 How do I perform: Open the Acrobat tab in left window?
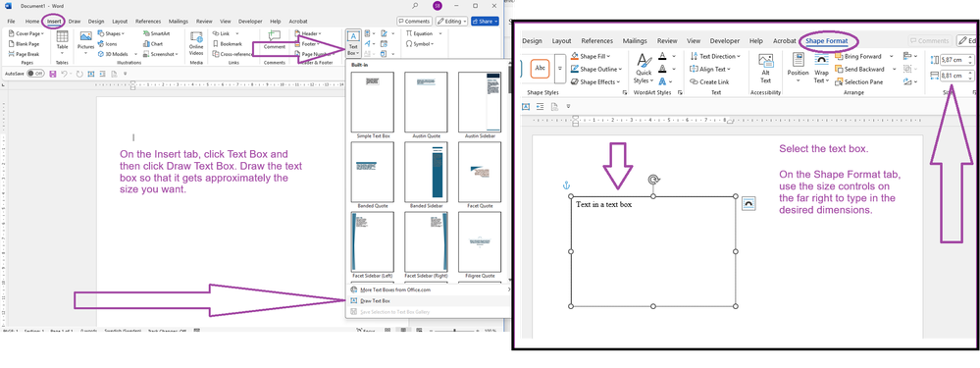click(x=297, y=22)
